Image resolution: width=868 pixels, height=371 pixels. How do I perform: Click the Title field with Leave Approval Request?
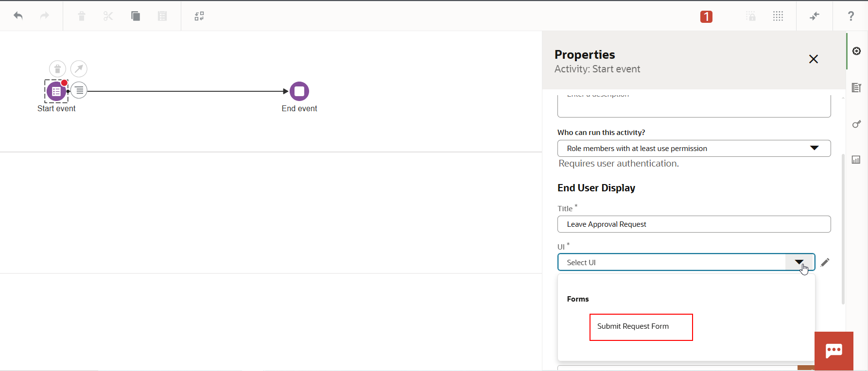click(694, 224)
